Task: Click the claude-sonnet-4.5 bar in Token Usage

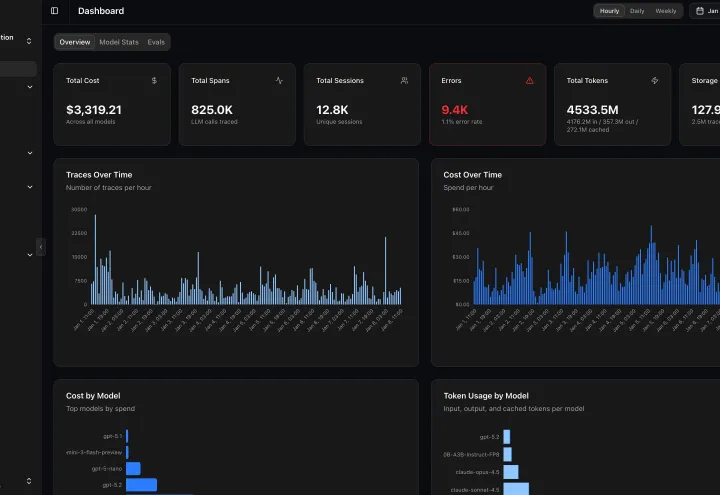Action: point(516,489)
